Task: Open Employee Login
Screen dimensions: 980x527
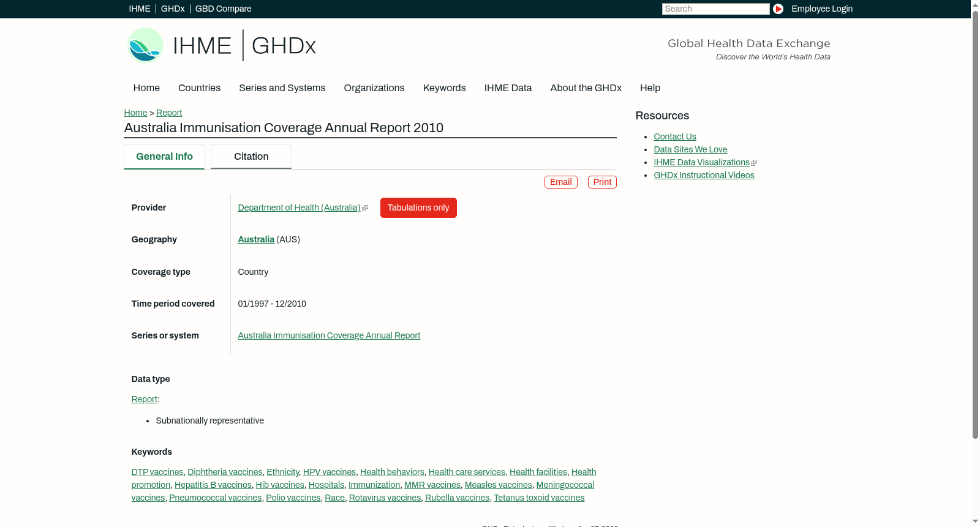Action: tap(822, 9)
